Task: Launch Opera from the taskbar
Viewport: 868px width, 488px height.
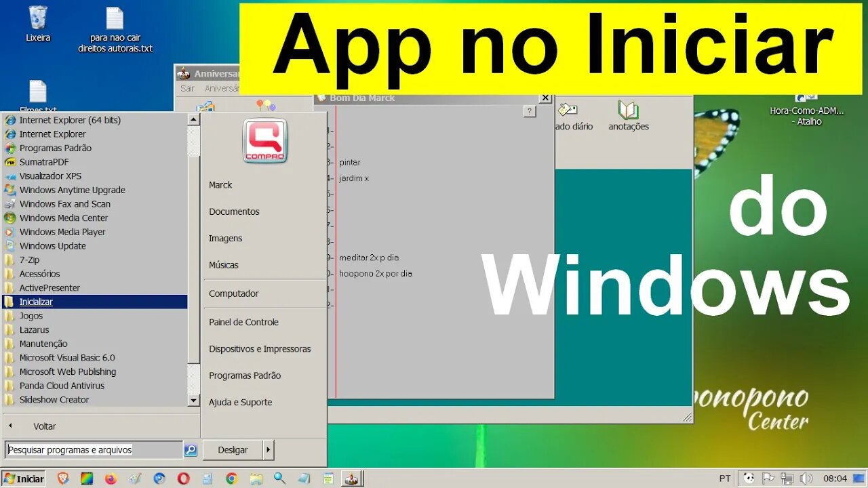Action: (x=183, y=479)
